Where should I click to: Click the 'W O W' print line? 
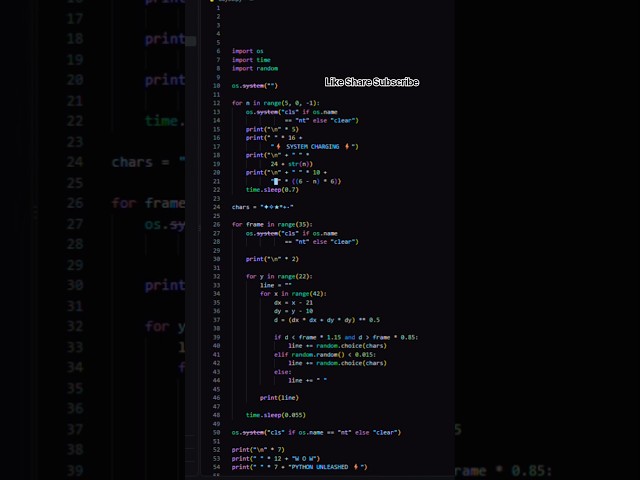[276, 458]
